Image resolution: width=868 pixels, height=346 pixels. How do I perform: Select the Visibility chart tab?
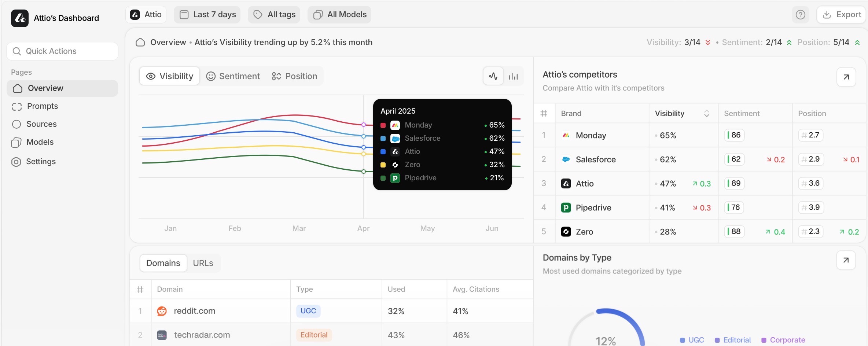170,76
